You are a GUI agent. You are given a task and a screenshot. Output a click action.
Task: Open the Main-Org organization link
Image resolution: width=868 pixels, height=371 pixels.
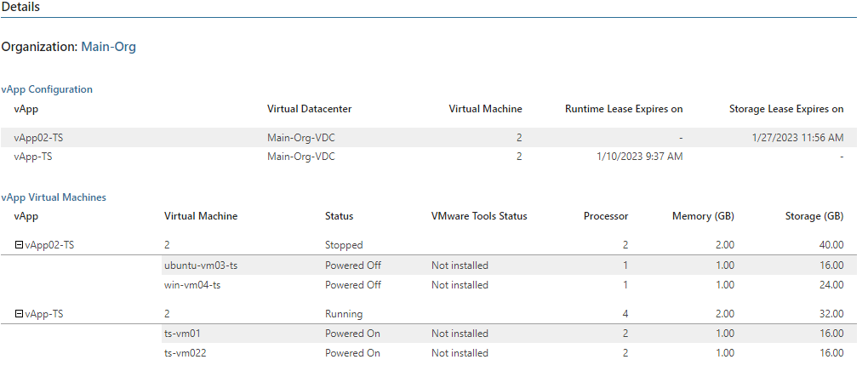point(109,47)
